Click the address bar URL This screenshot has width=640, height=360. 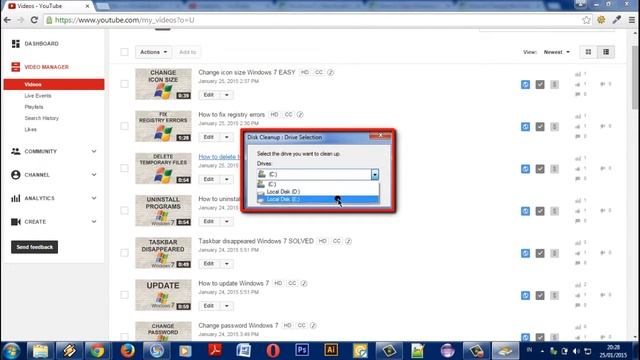coord(124,20)
